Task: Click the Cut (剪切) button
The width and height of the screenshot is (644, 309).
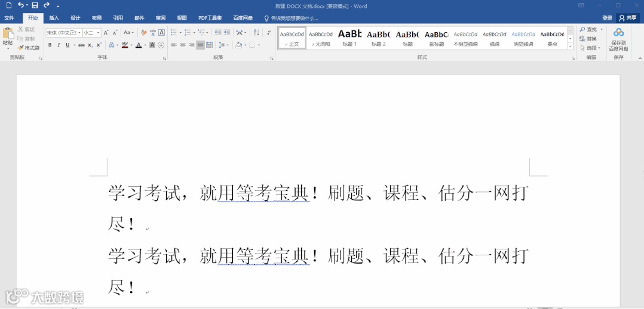Action: coord(26,30)
